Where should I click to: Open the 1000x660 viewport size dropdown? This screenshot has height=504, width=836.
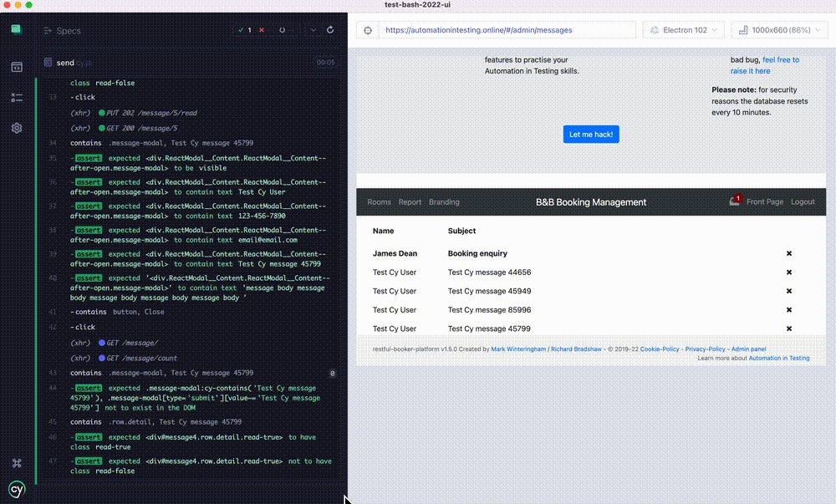(781, 30)
